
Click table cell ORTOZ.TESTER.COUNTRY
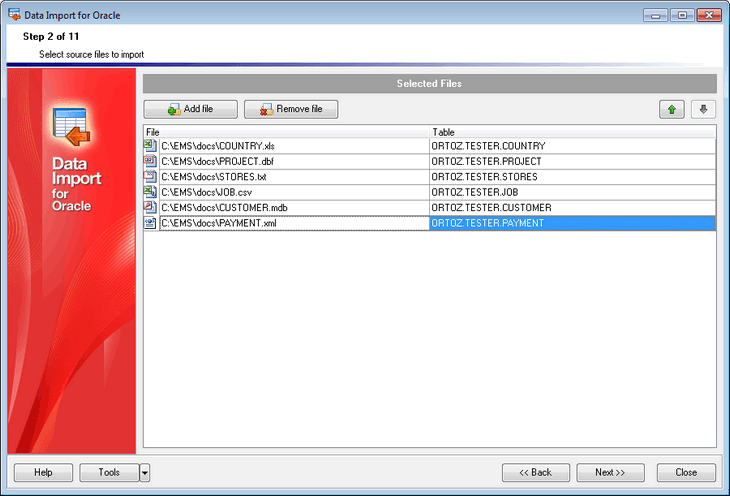coord(572,146)
